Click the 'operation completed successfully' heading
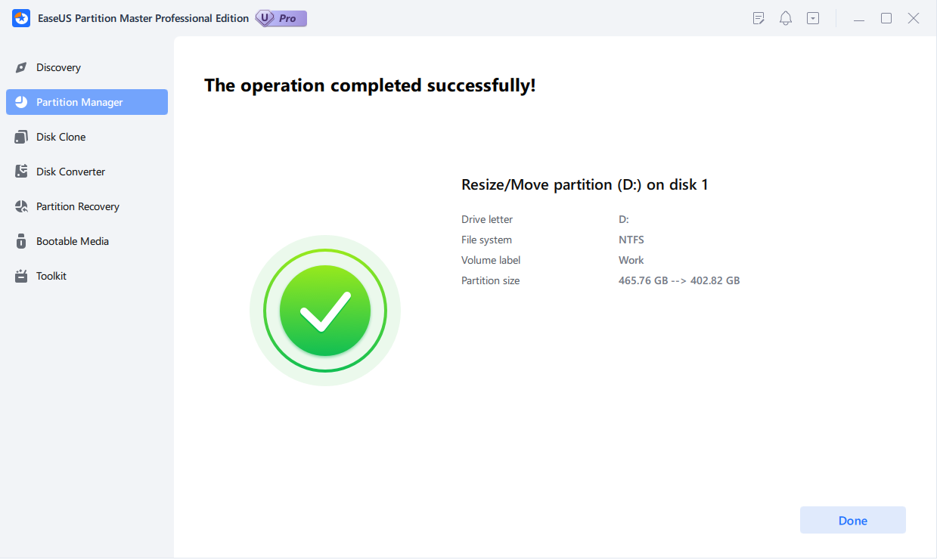The width and height of the screenshot is (937, 560). (370, 85)
